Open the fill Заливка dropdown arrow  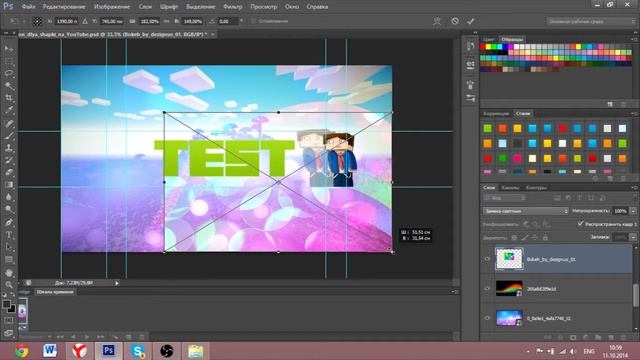pyautogui.click(x=633, y=237)
